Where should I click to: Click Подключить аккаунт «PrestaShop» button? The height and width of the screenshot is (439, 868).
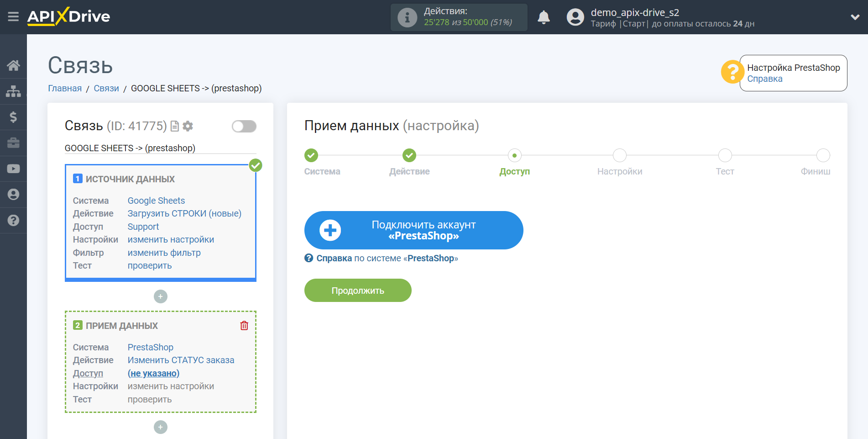click(413, 230)
